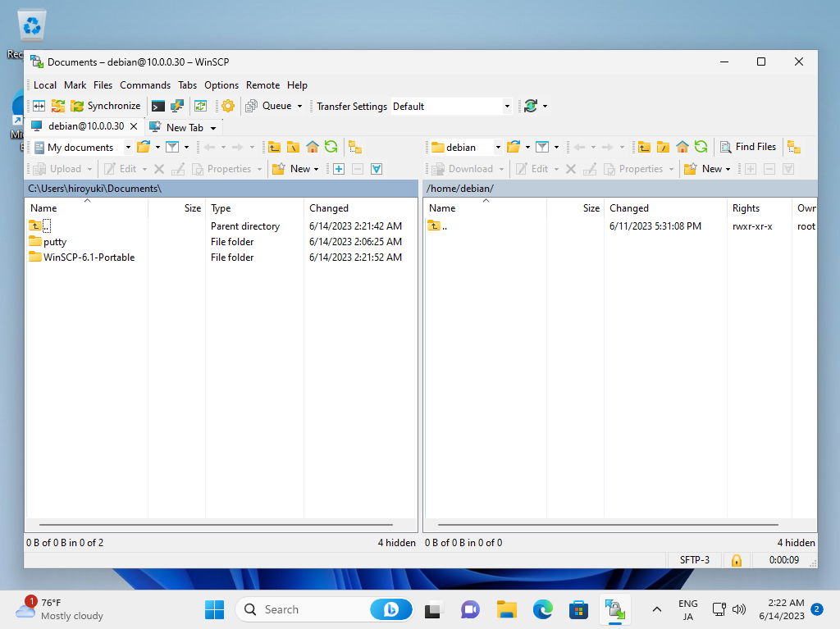Expand the New Tab dropdown arrow
The width and height of the screenshot is (840, 629).
(213, 128)
